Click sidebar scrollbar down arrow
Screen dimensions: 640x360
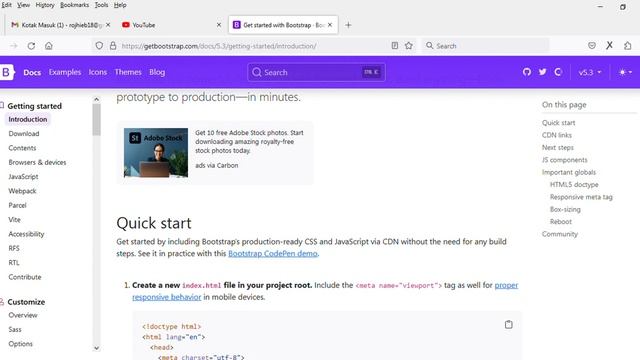pos(96,348)
